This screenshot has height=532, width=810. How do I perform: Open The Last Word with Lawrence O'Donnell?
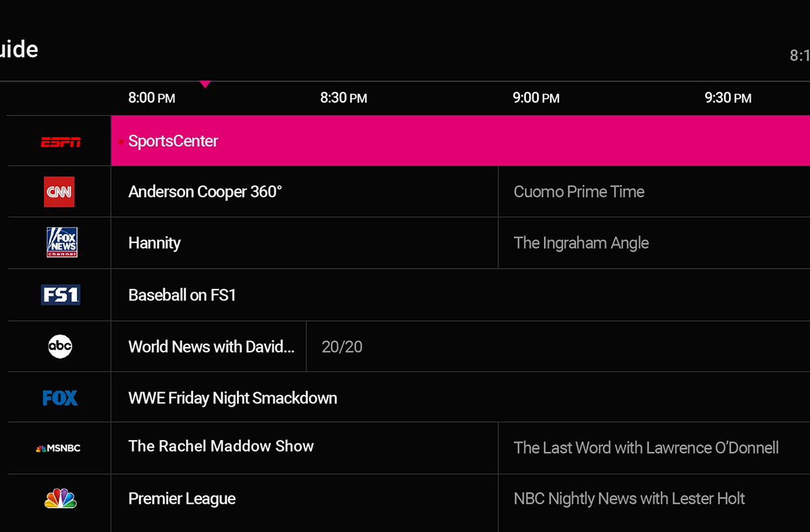click(x=654, y=448)
